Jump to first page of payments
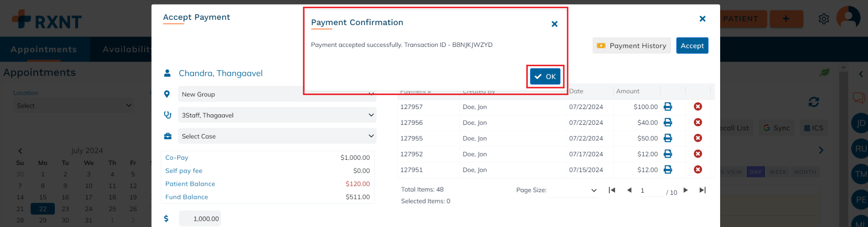The width and height of the screenshot is (868, 227). point(612,190)
